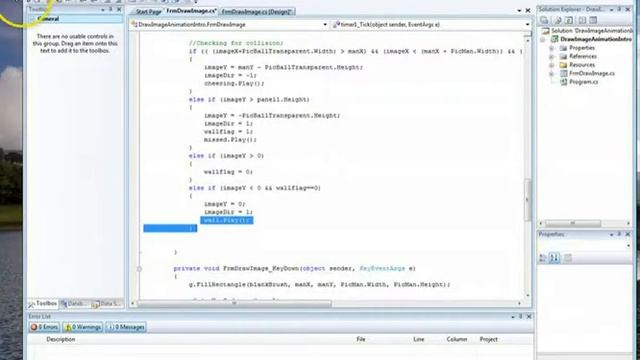
Task: Expand the FrmDrawImage.cs node
Action: tap(551, 74)
